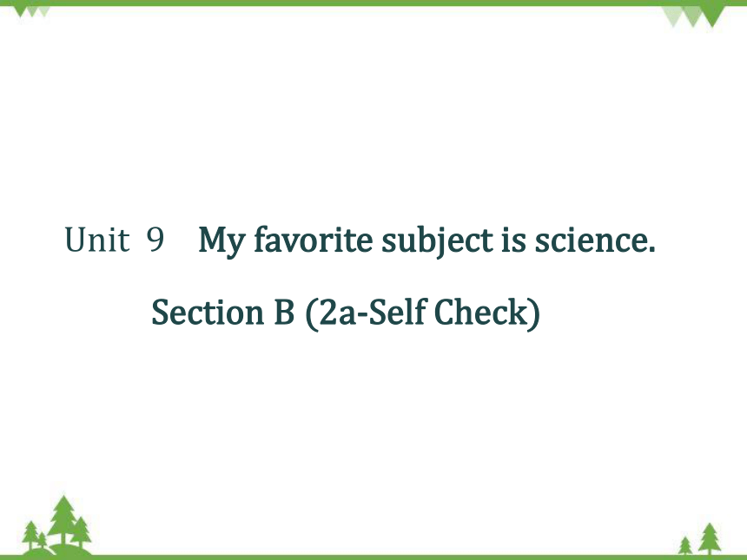Click the taller tree in bottom-right corner
747x560 pixels.
(x=710, y=538)
